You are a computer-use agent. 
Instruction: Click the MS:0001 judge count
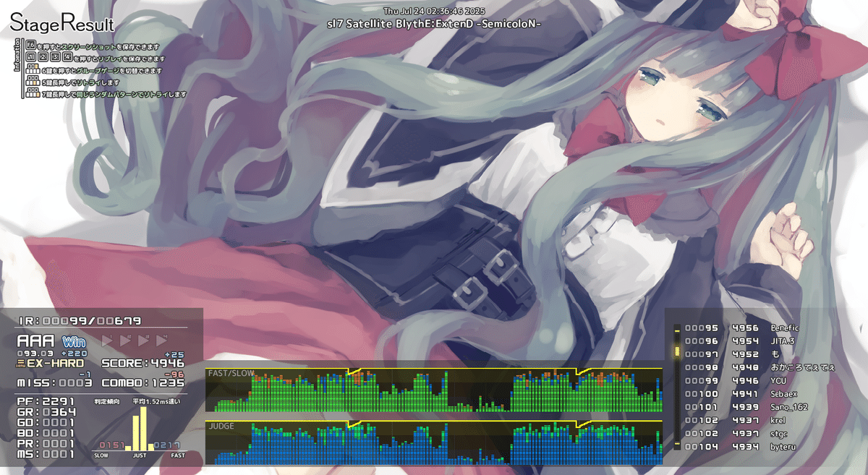point(45,454)
